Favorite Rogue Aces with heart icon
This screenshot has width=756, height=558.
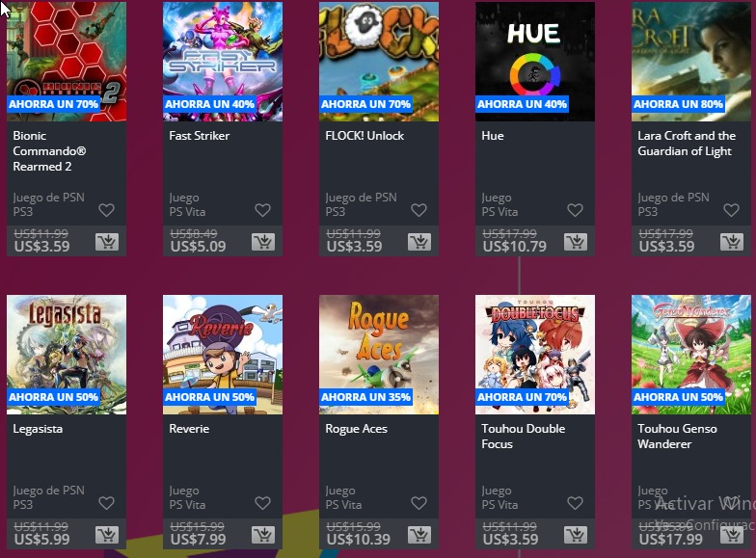coord(418,503)
